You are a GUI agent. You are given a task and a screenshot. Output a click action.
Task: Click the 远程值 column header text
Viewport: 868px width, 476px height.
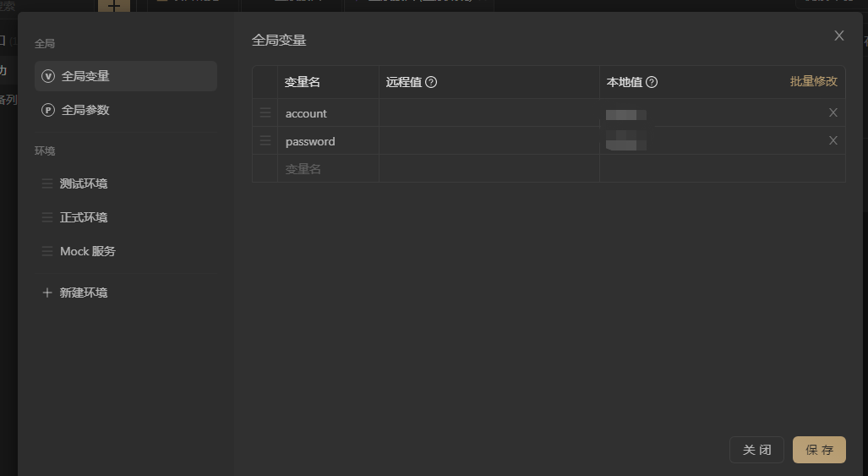point(403,82)
